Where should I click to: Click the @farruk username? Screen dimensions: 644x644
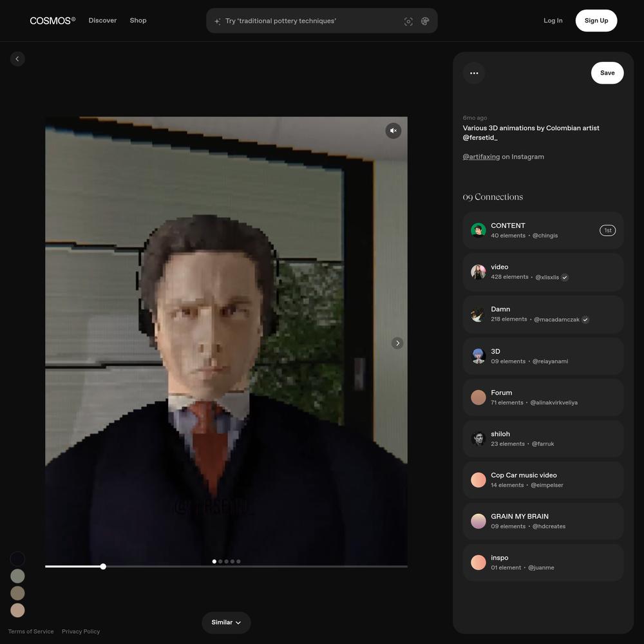tap(542, 444)
